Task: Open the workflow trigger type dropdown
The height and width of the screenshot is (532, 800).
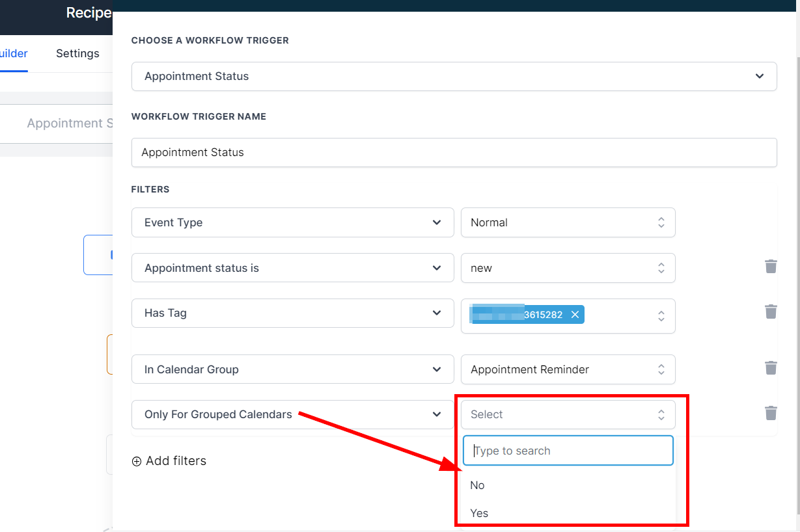Action: coord(454,76)
